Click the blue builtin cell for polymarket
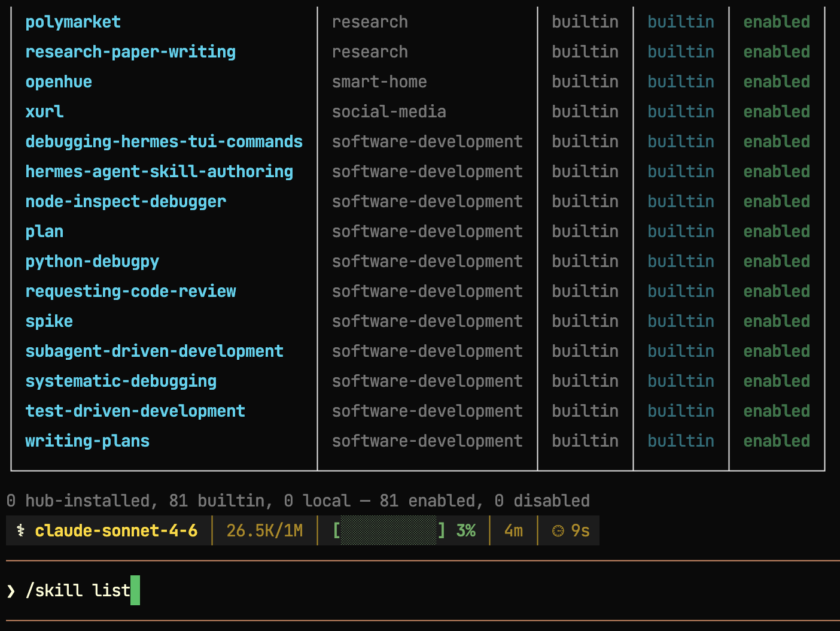This screenshot has height=631, width=840. point(681,22)
